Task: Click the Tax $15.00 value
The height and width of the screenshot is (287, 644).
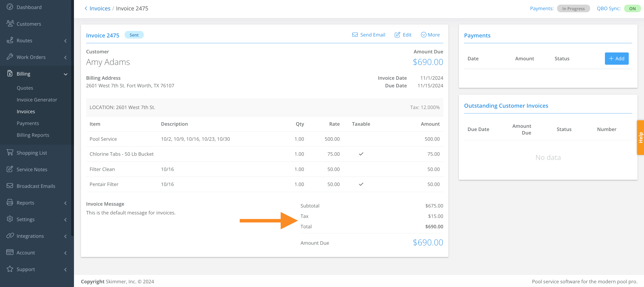Action: click(435, 216)
